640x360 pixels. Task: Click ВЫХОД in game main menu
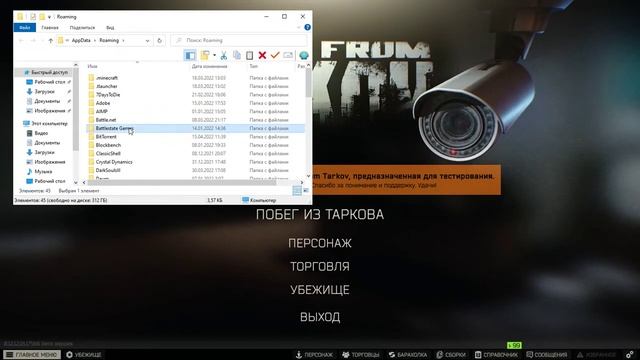click(320, 317)
